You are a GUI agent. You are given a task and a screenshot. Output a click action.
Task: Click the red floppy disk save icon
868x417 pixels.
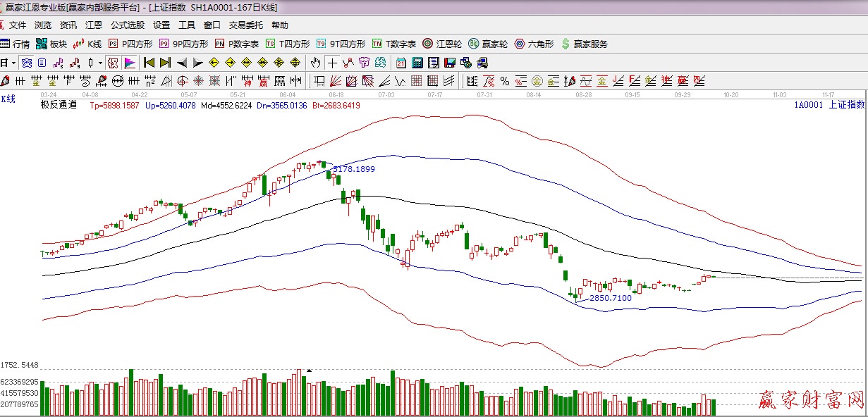[x=449, y=63]
